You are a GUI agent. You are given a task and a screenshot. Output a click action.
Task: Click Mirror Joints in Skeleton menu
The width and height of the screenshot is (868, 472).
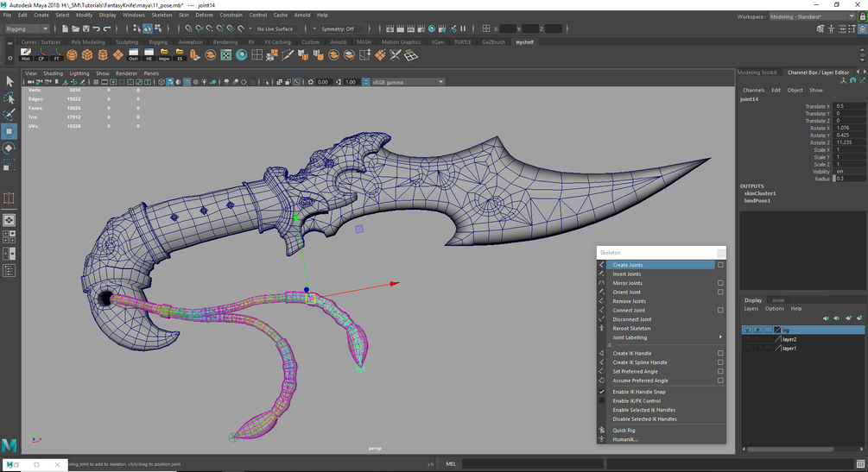click(x=627, y=283)
